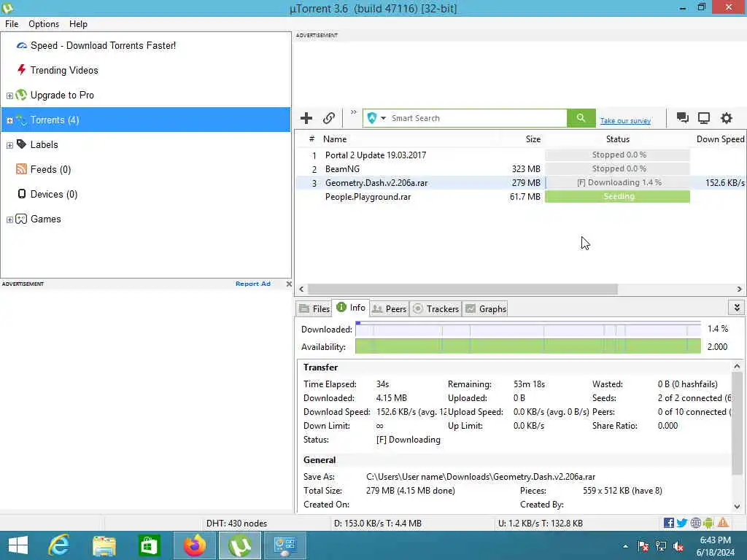Click torrent list scroll right arrow

pos(739,289)
